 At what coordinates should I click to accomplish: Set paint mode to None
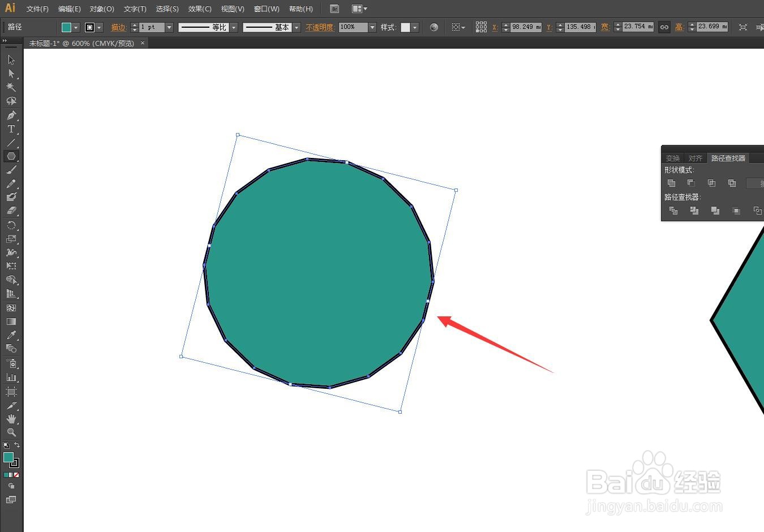16,475
